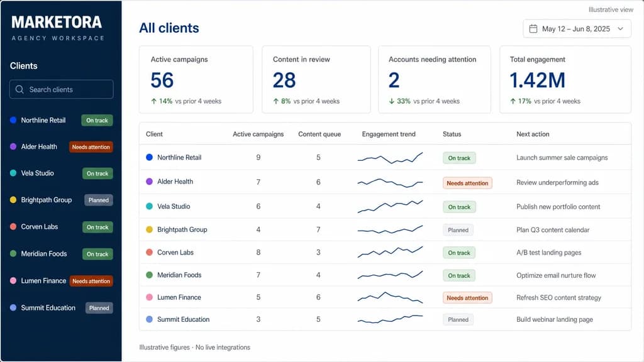Viewport: 644px width, 362px height.
Task: Click Corven Labs name in the table
Action: pos(175,253)
